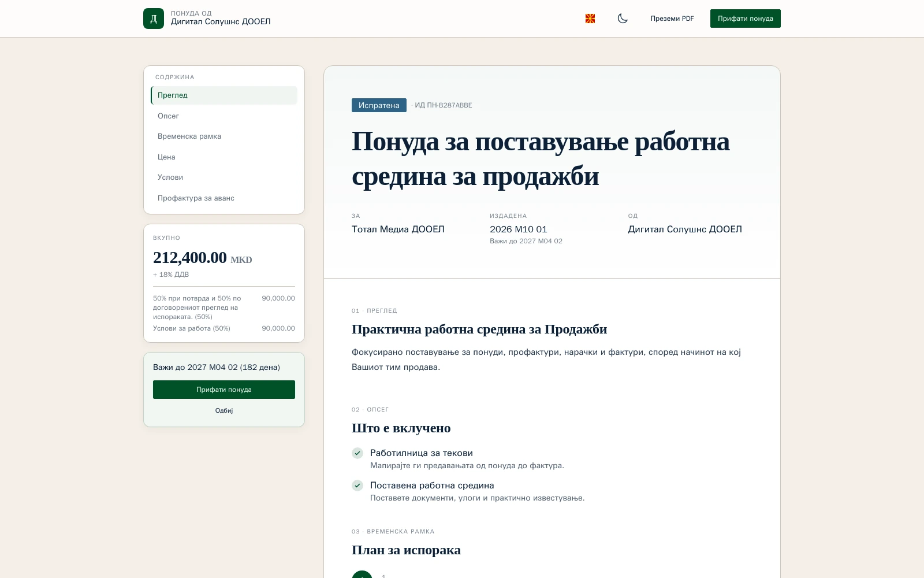Click the sidebar Прифати понуда button
Viewport: 924px width, 578px height.
224,390
